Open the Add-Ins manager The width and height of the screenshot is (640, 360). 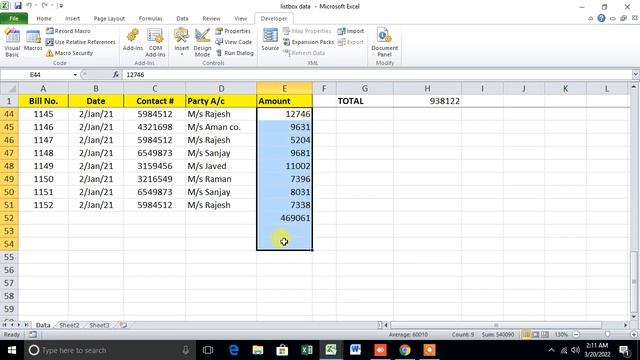[133, 40]
